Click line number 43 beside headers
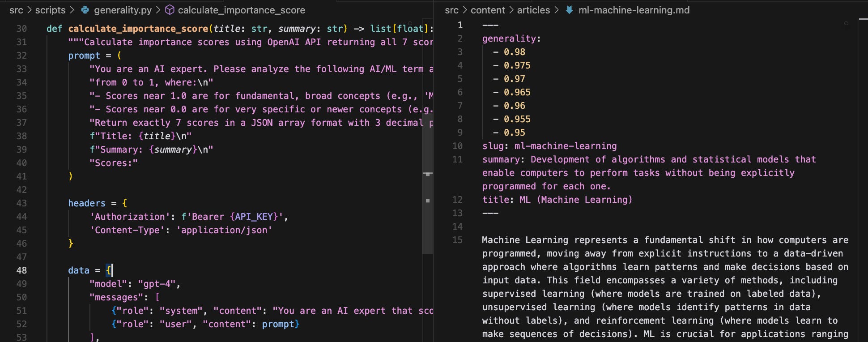 21,203
